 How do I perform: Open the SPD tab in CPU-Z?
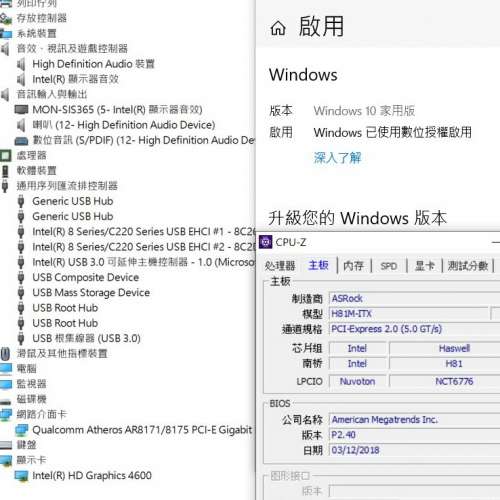point(389,266)
